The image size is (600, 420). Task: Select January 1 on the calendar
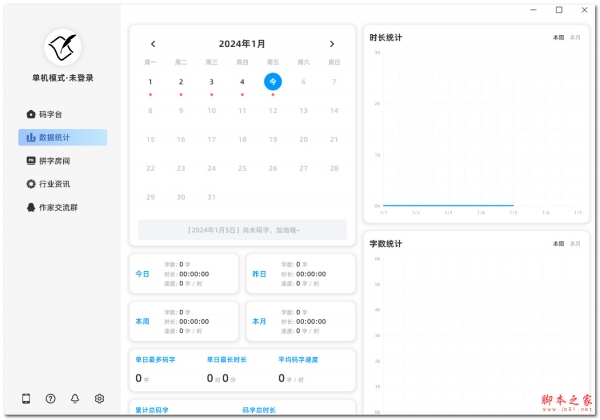(x=150, y=82)
